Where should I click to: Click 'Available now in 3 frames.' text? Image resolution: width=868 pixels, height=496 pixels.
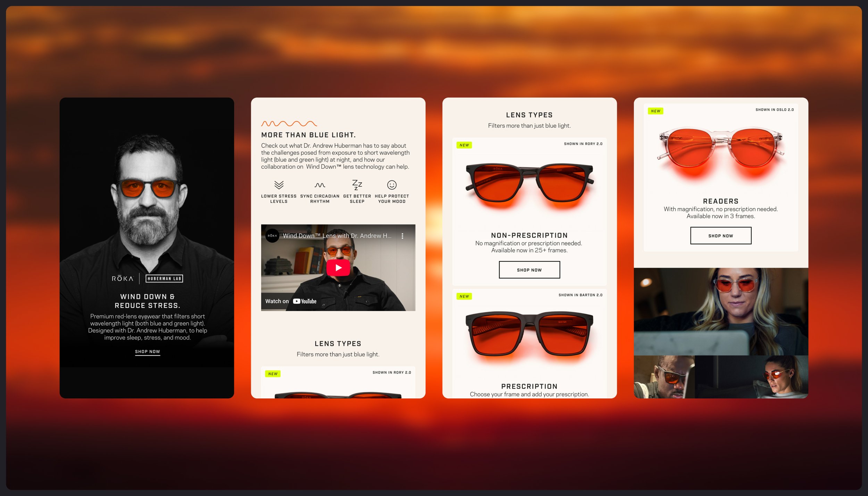point(720,216)
